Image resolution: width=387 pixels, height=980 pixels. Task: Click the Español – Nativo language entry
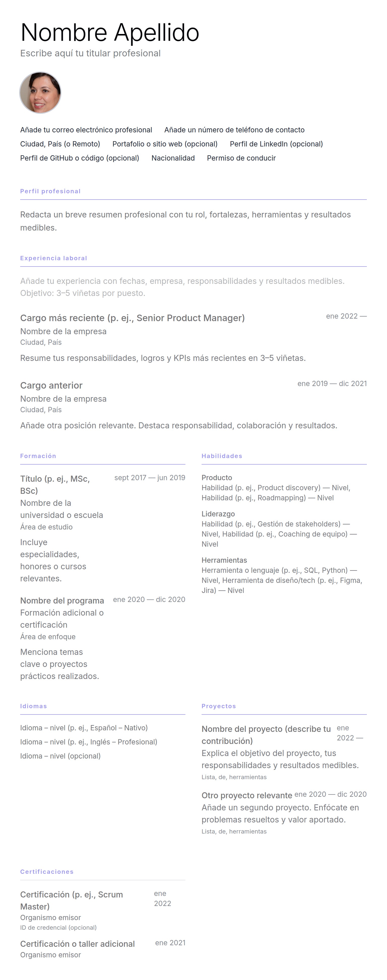coord(84,728)
